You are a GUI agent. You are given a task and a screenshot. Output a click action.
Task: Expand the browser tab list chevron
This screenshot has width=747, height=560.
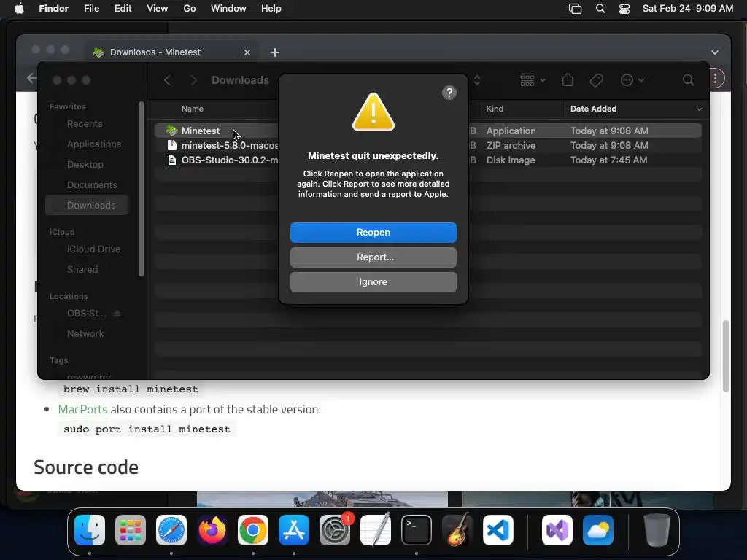(715, 52)
